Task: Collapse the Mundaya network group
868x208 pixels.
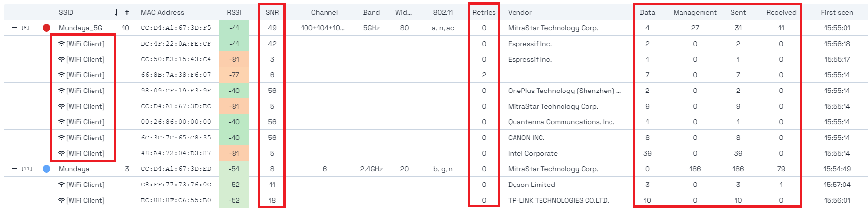Action: point(14,169)
